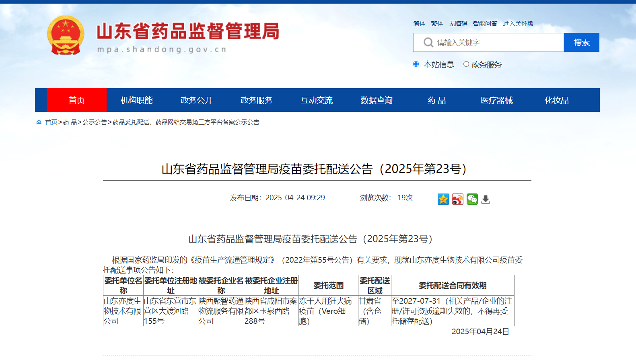Click the magnifier icon in search box
This screenshot has width=636, height=364.
pyautogui.click(x=428, y=42)
